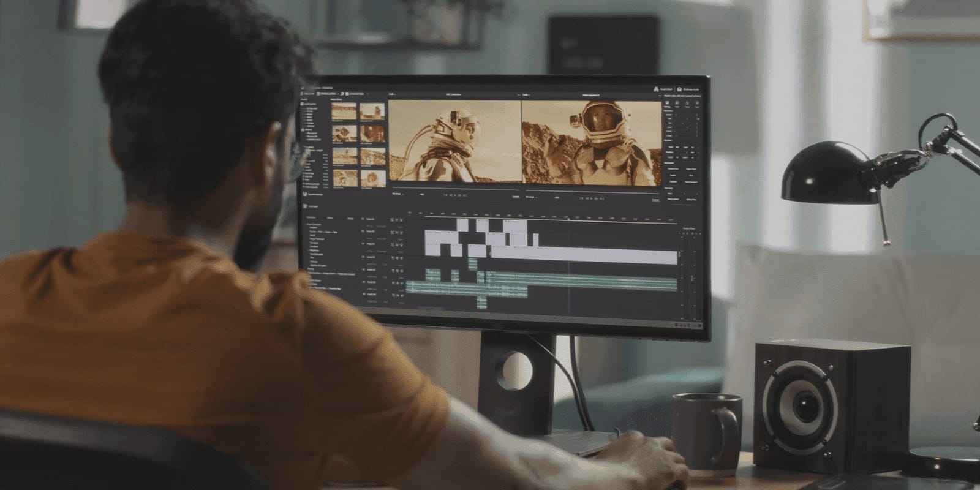The width and height of the screenshot is (980, 490).
Task: Click the underlined link below left viewer
Action: point(516,197)
